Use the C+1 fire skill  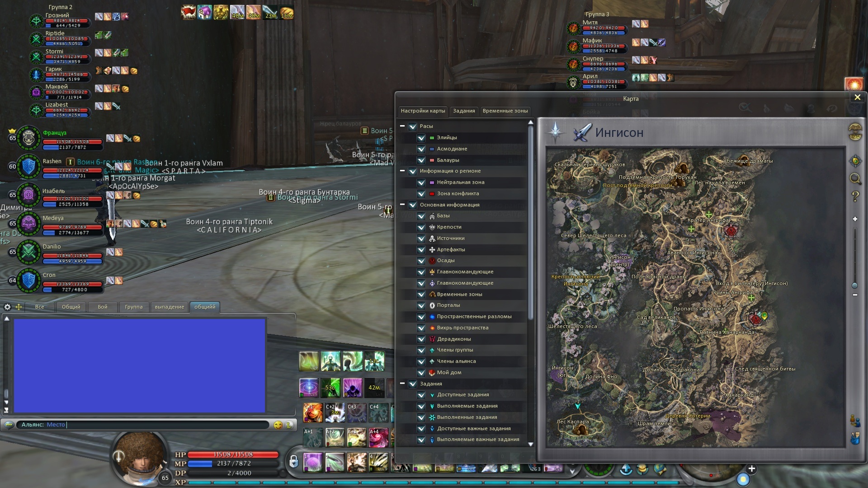[x=312, y=413]
